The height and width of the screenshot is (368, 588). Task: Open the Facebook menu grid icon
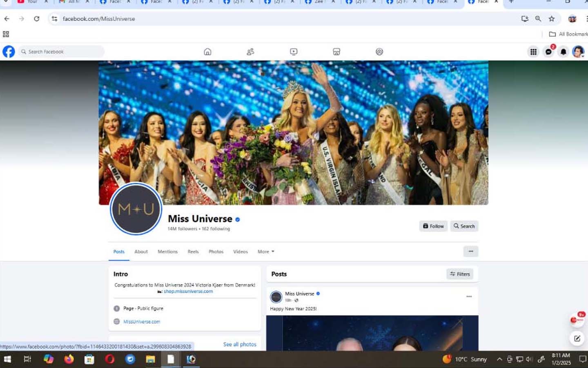tap(533, 52)
